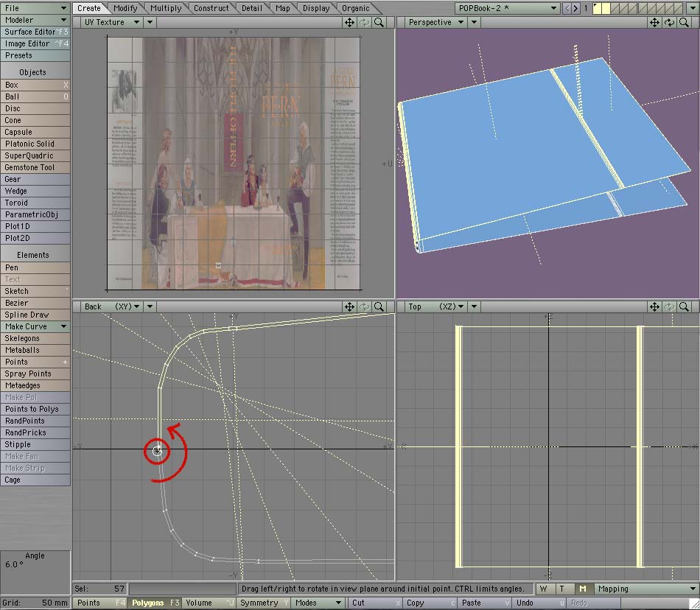Image resolution: width=700 pixels, height=610 pixels.
Task: Click the Skelegons button
Action: (x=35, y=338)
